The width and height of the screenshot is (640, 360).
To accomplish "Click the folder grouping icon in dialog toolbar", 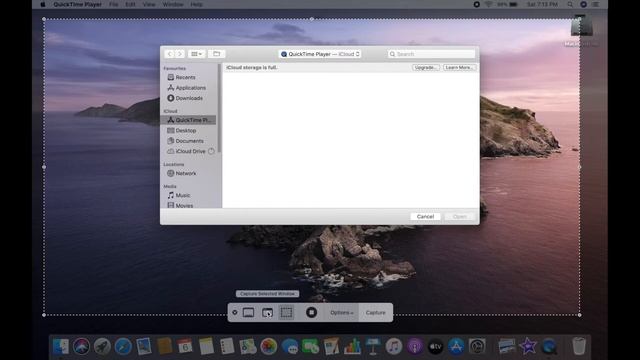I will [x=216, y=54].
